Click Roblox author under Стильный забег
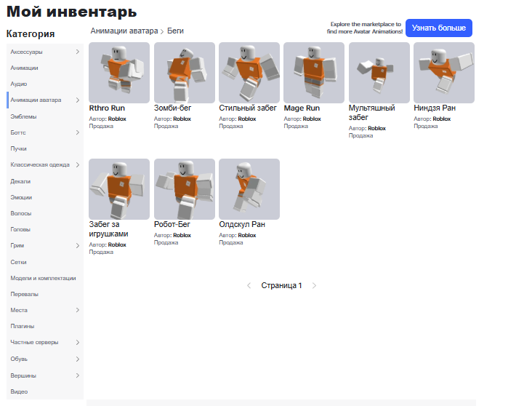 point(247,119)
